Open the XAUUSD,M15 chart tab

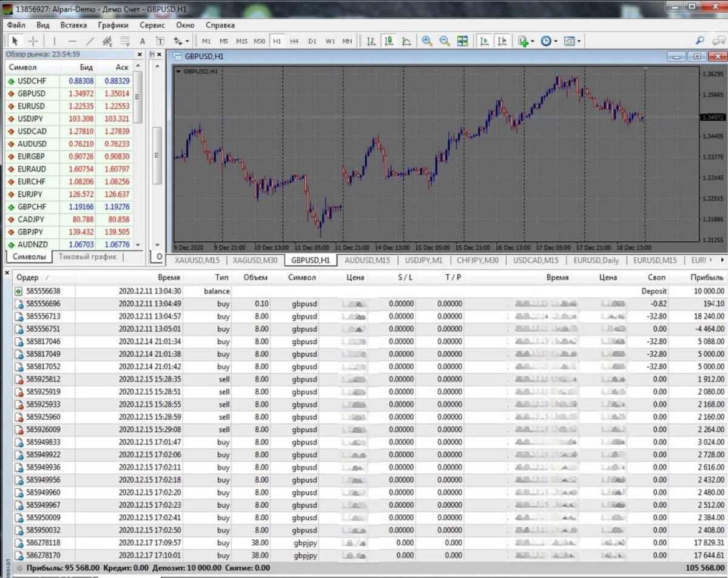coord(197,260)
